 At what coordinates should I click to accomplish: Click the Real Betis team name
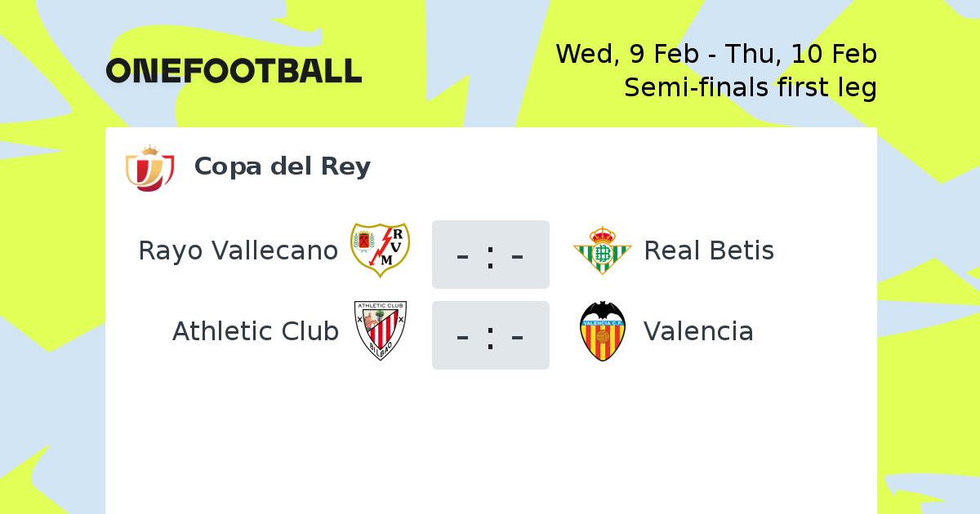tap(709, 250)
